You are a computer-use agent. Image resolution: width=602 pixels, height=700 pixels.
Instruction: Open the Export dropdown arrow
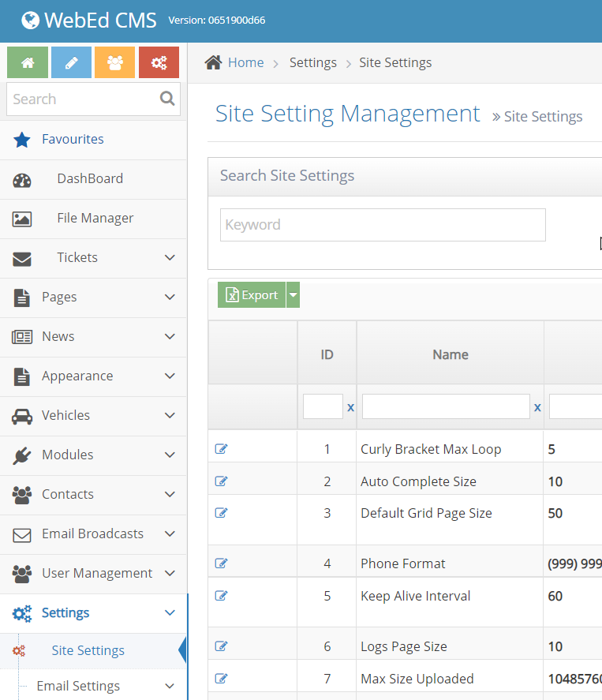click(x=293, y=295)
